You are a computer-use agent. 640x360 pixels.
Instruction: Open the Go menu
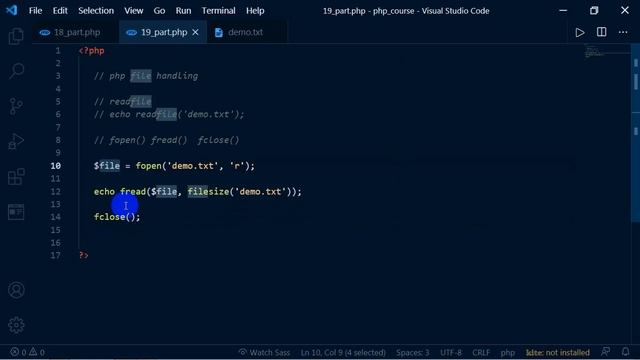click(x=159, y=11)
